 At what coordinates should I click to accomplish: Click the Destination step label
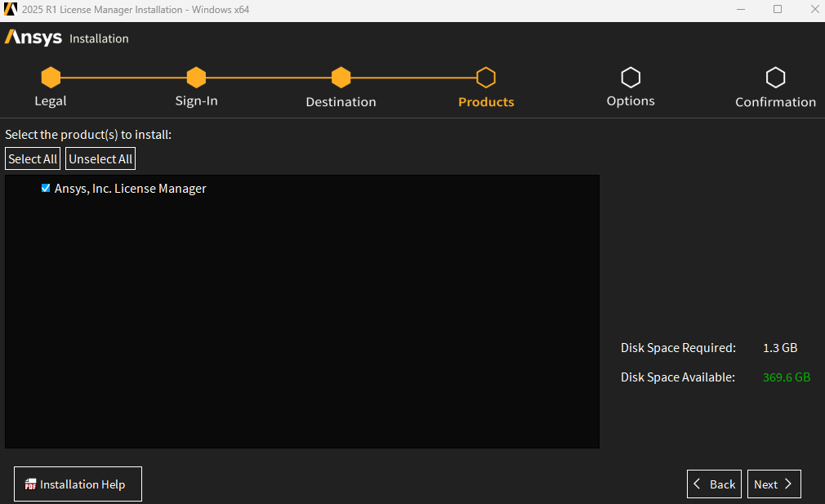341,101
